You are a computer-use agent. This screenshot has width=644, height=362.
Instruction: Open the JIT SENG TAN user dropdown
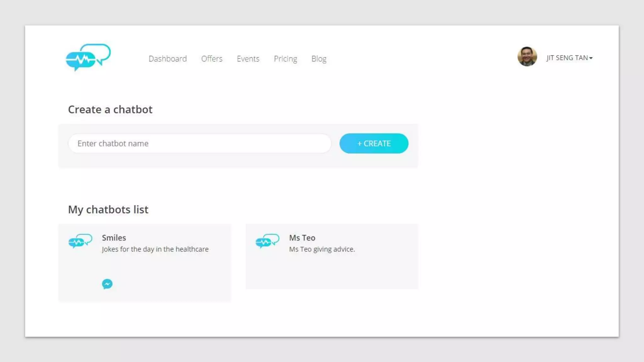[567, 58]
